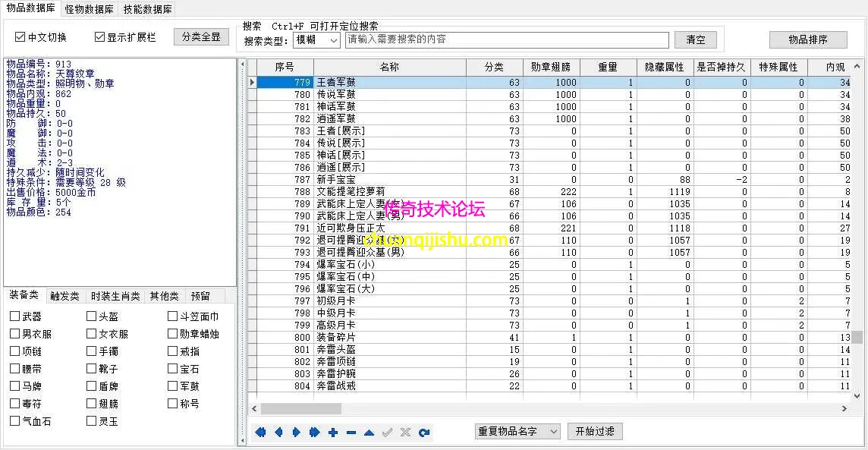Jump to the last record double-arrow icon
The height and width of the screenshot is (450, 868).
coord(316,432)
